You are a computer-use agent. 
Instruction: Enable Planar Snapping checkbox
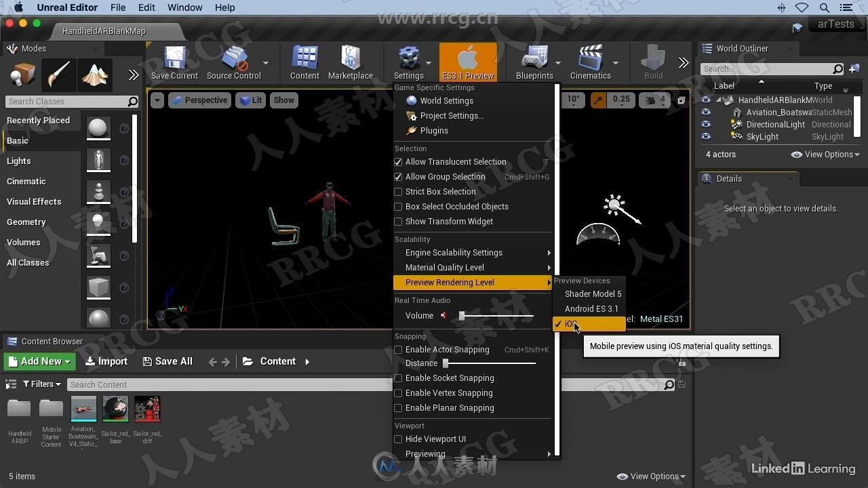point(398,408)
